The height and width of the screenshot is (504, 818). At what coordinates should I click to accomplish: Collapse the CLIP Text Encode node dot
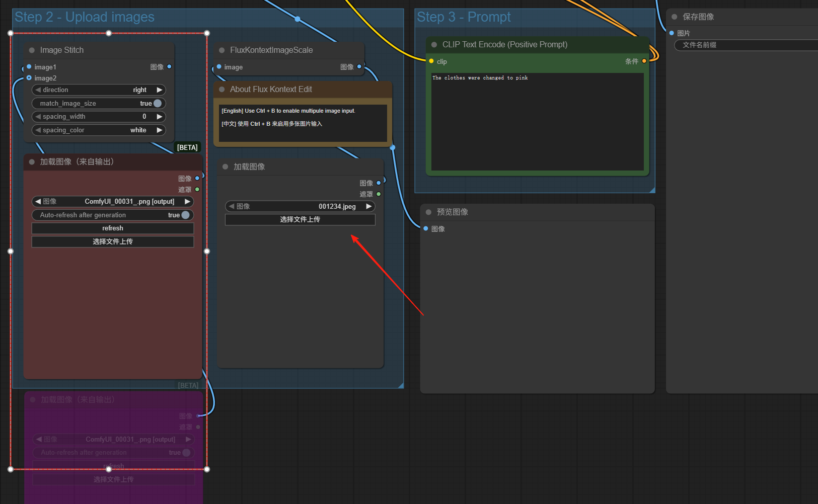pos(434,45)
